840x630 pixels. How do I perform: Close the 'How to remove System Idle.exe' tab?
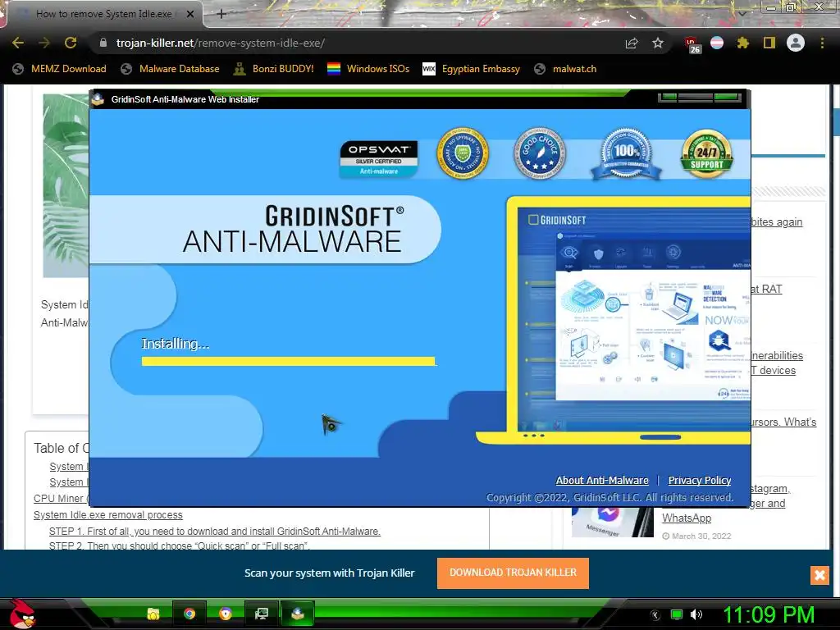[x=190, y=14]
